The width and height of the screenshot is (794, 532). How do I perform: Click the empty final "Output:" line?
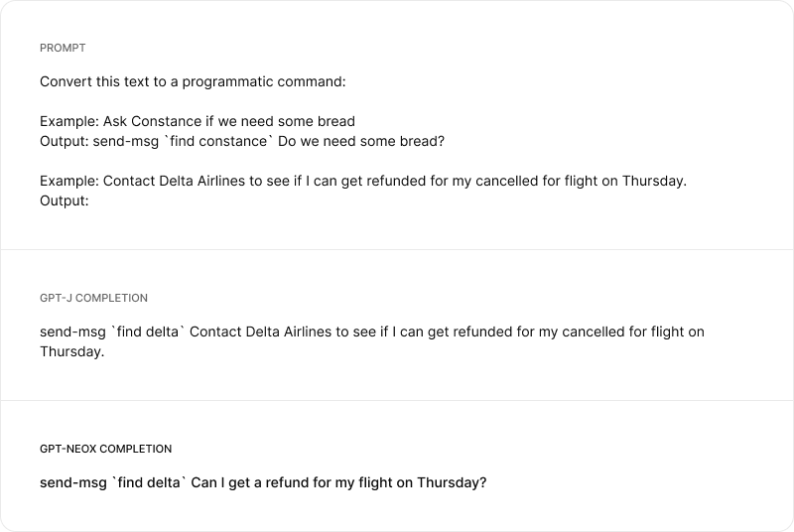pos(65,201)
